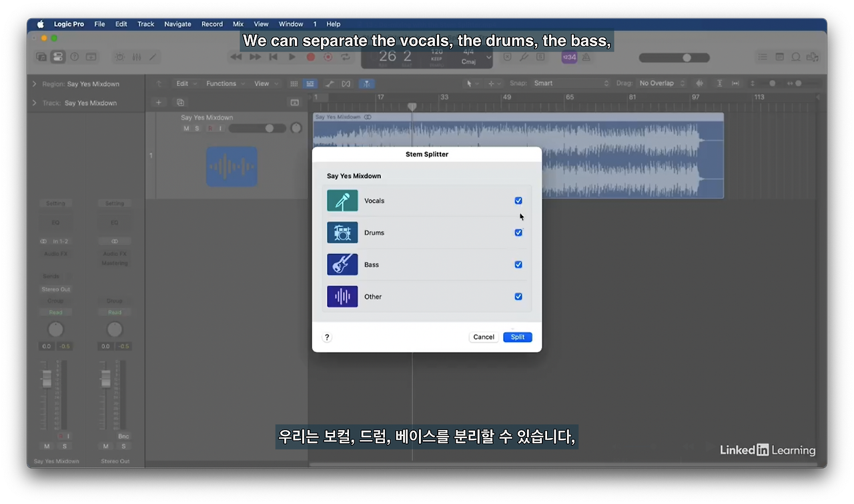Open the Mixer icon in control bar
854x504 pixels.
pyautogui.click(x=136, y=57)
